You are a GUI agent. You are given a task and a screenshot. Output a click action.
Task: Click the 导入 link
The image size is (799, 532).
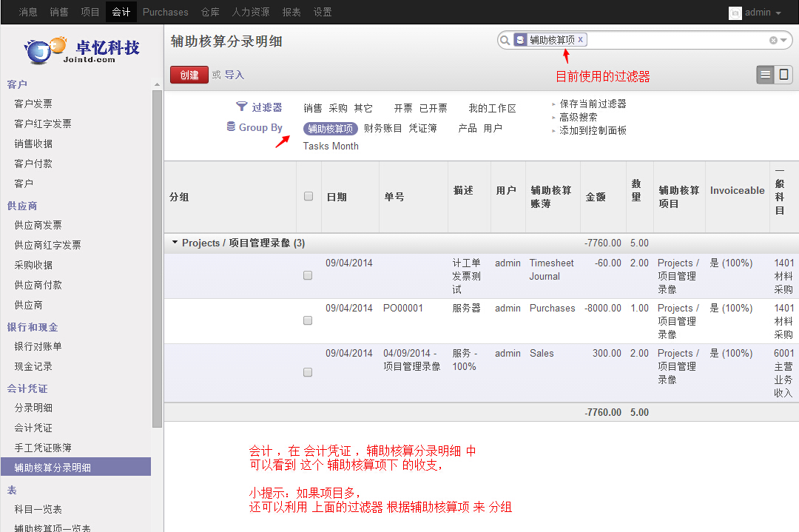point(234,75)
